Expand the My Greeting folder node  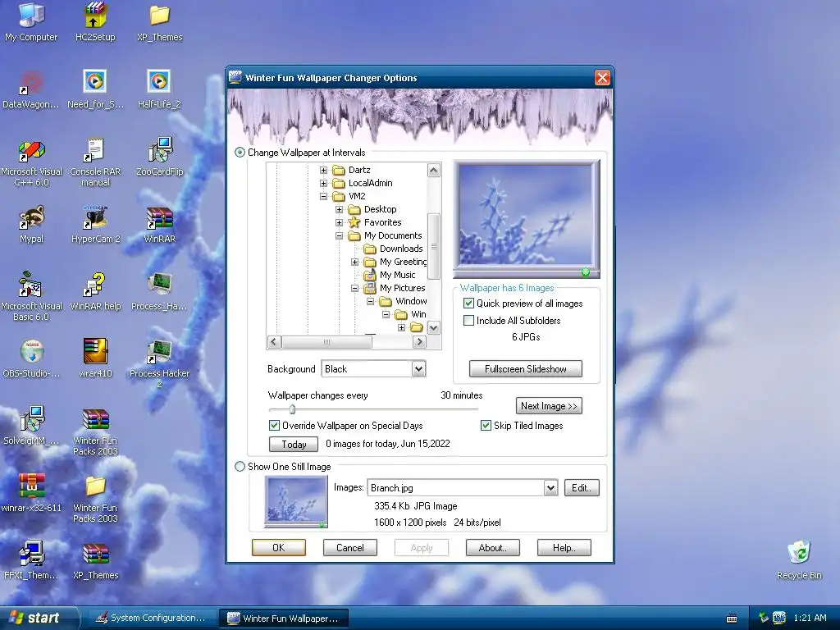tap(354, 262)
